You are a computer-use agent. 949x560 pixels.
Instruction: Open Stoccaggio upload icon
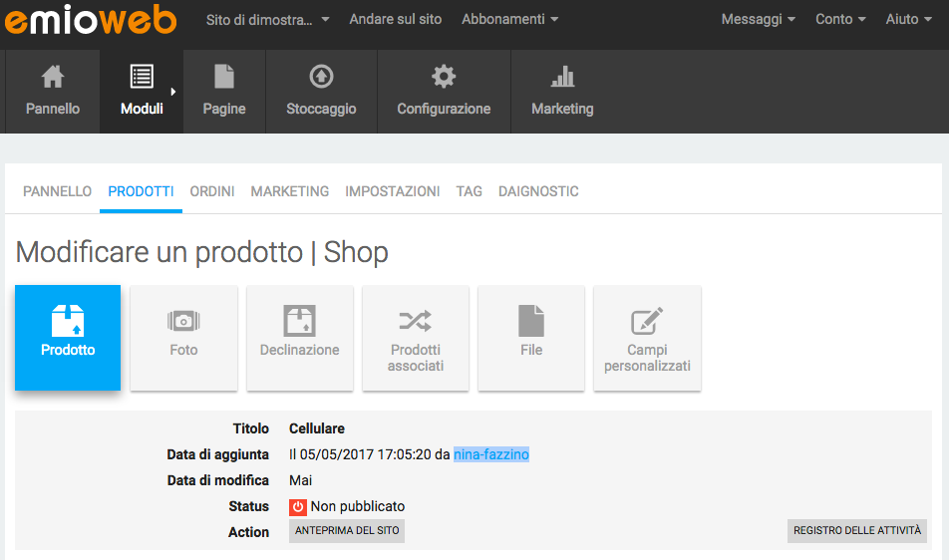click(x=321, y=77)
